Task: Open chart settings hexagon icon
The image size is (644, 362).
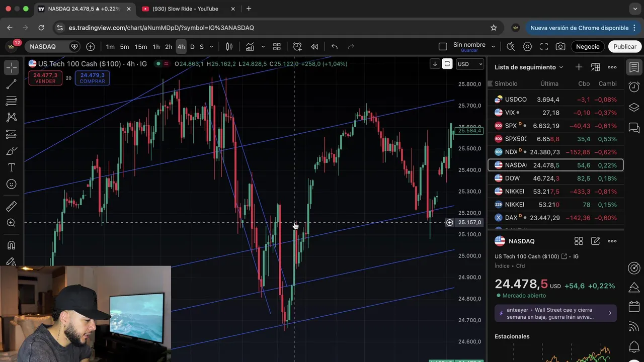Action: pyautogui.click(x=527, y=47)
